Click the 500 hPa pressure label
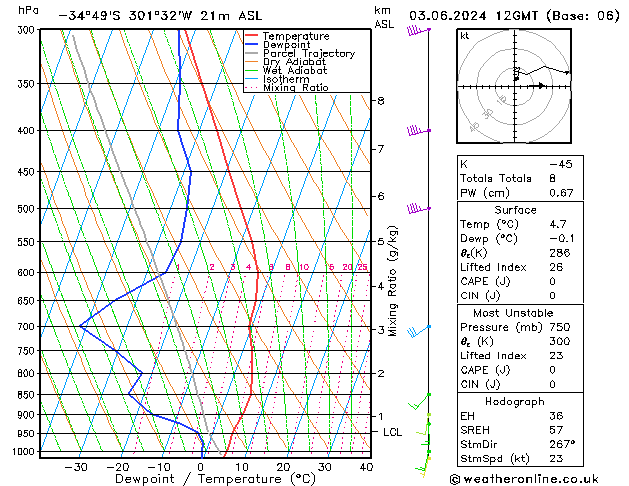The height and width of the screenshot is (486, 629). coord(28,209)
